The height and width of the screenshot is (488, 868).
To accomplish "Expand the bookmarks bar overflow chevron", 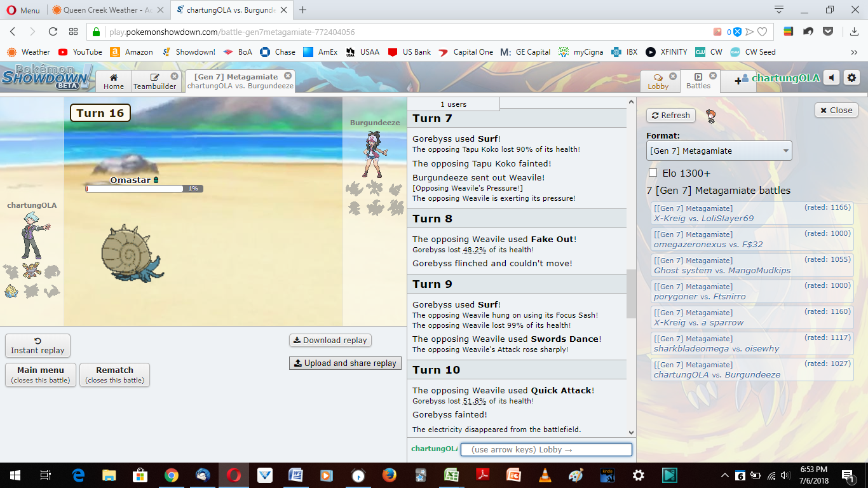I will pyautogui.click(x=854, y=52).
